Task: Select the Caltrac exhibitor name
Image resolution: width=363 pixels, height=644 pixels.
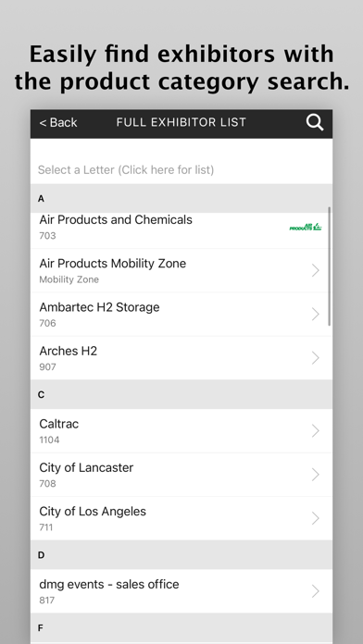Action: tap(58, 424)
